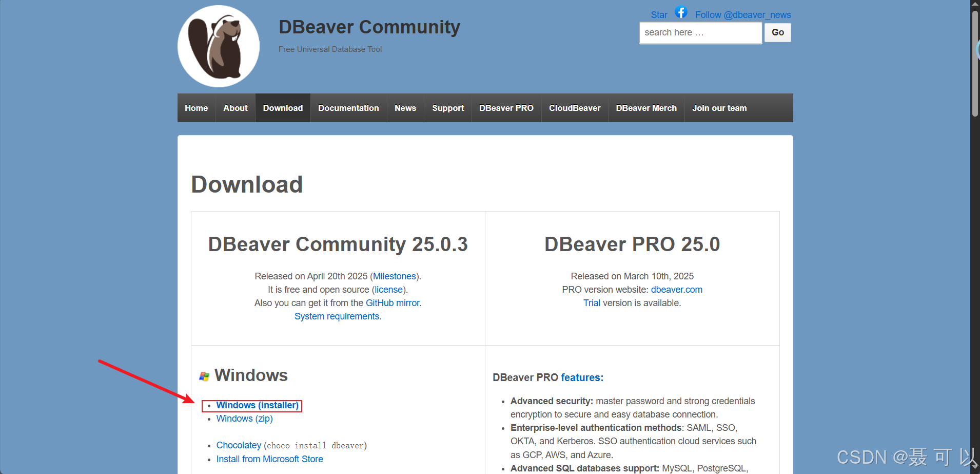Image resolution: width=980 pixels, height=474 pixels.
Task: Select the Download menu tab
Action: (x=283, y=108)
